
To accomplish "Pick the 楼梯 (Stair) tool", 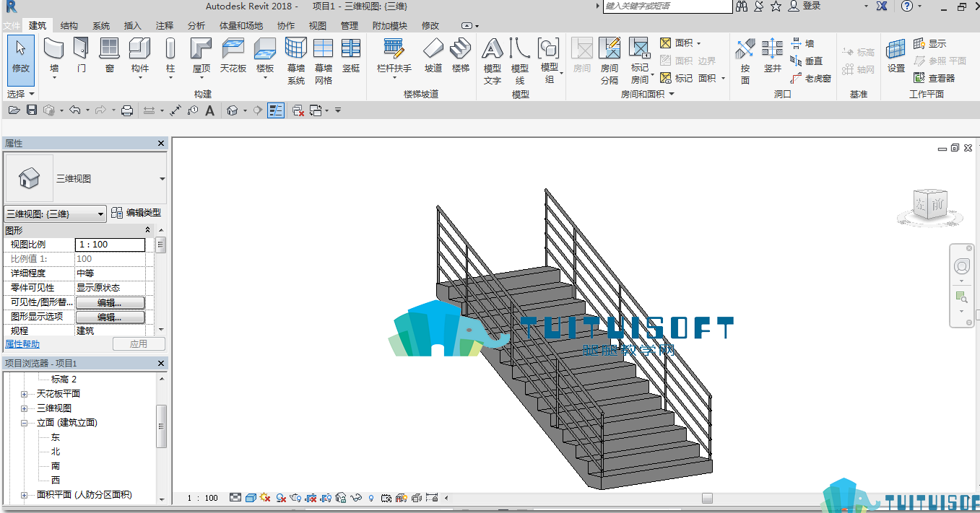I will coord(461,56).
